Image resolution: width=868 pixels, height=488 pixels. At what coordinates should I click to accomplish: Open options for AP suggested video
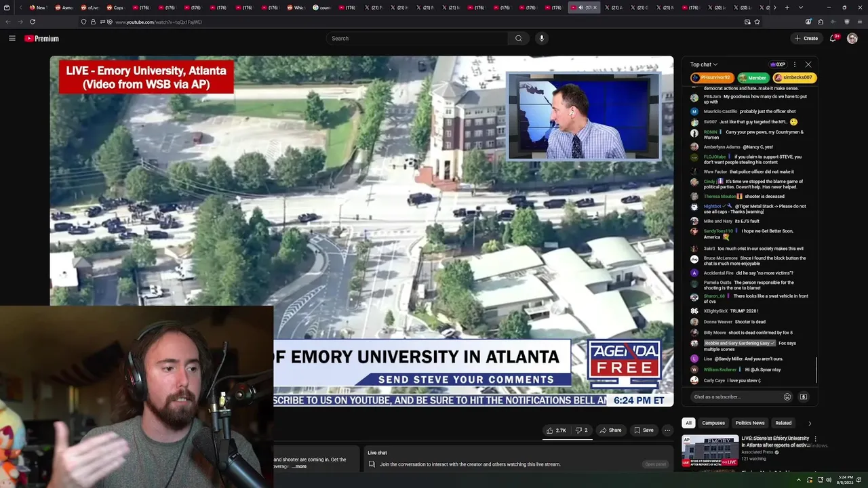[815, 439]
